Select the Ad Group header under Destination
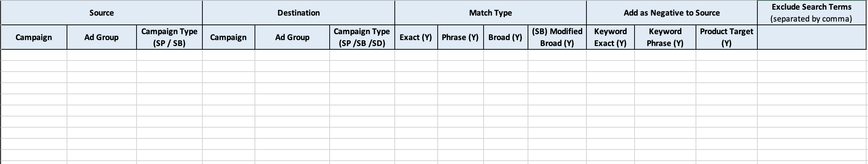Image resolution: width=868 pixels, height=164 pixels. (292, 37)
